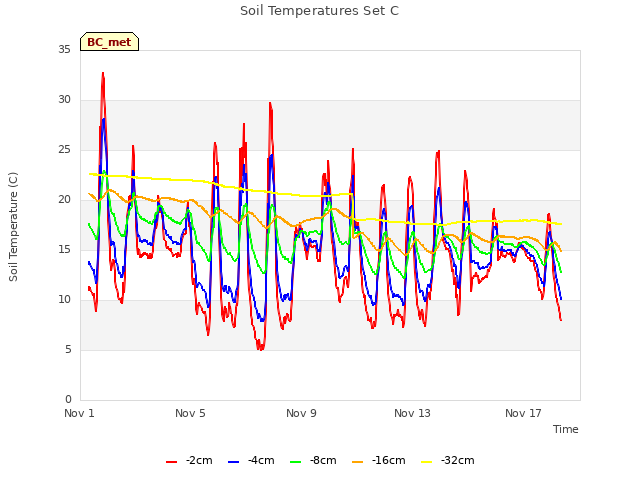
Task: Click the Time axis label
Action: pos(566,429)
